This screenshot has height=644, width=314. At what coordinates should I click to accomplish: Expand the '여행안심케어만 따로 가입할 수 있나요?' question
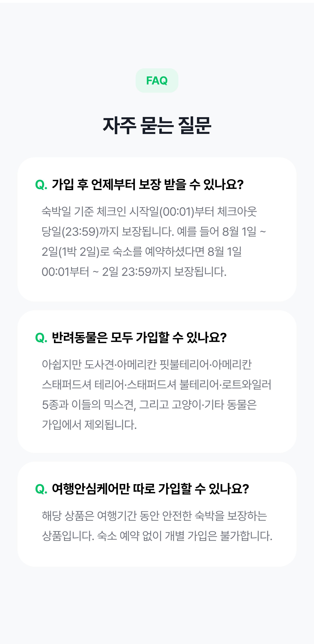pos(150,489)
